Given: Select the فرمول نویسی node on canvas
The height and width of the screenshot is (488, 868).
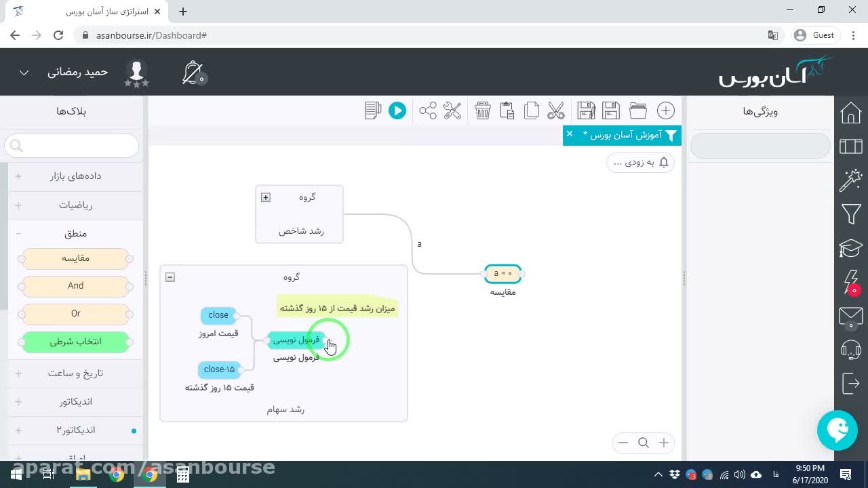Looking at the screenshot, I should (296, 340).
